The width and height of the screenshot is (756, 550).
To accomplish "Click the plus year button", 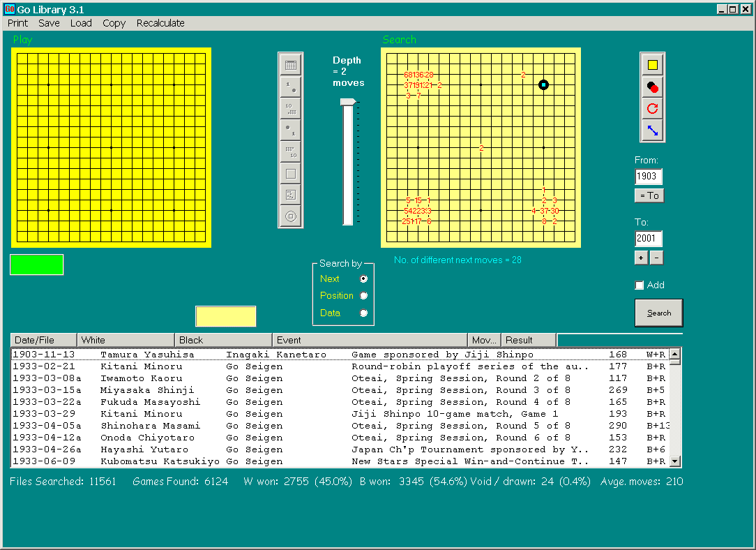I will (x=641, y=258).
